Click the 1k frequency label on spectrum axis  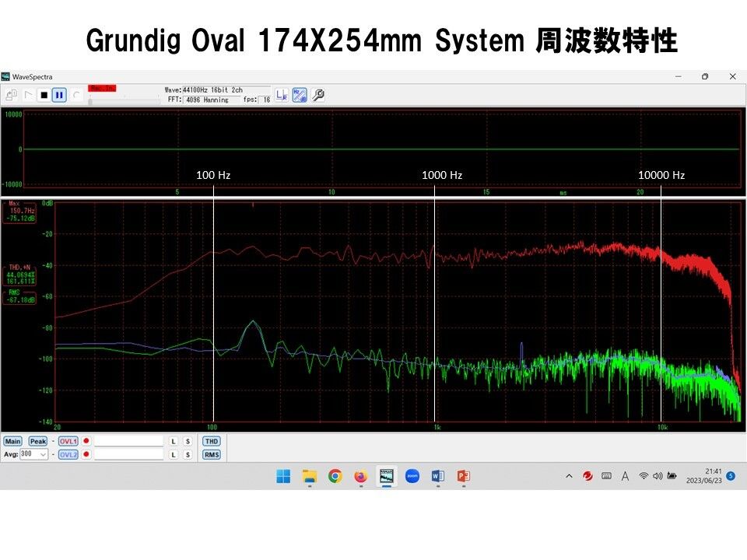pyautogui.click(x=437, y=427)
